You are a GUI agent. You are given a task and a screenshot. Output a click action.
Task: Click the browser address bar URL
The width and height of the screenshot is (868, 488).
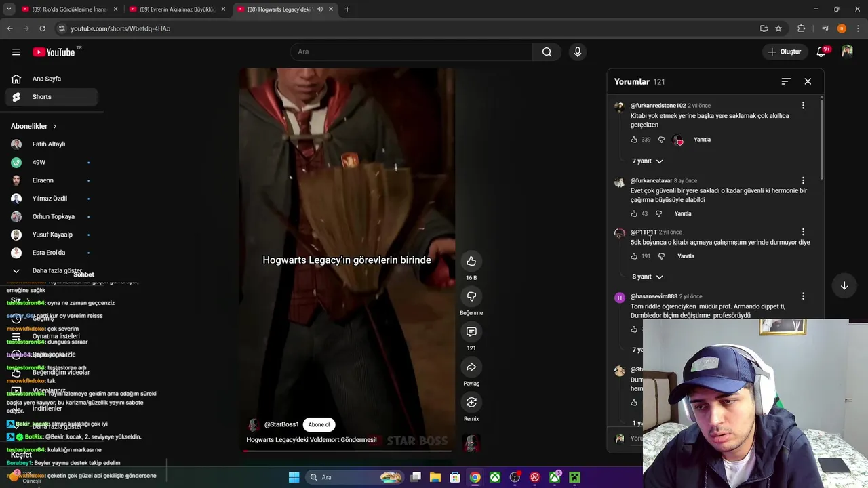(120, 28)
